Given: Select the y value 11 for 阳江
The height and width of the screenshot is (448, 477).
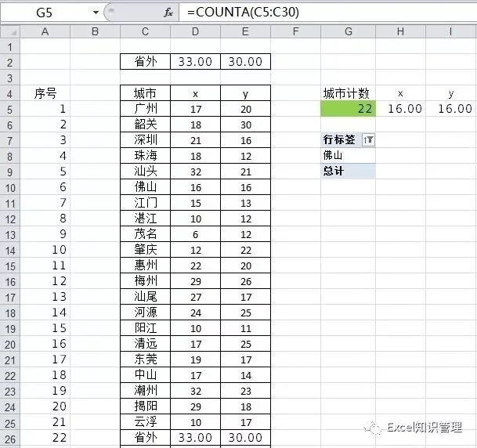Looking at the screenshot, I should pyautogui.click(x=245, y=328).
